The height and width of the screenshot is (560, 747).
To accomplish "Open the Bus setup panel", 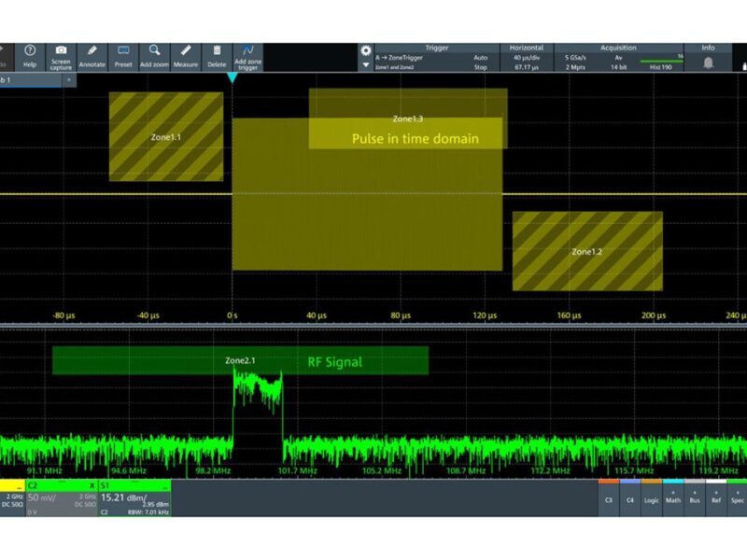I will 695,499.
